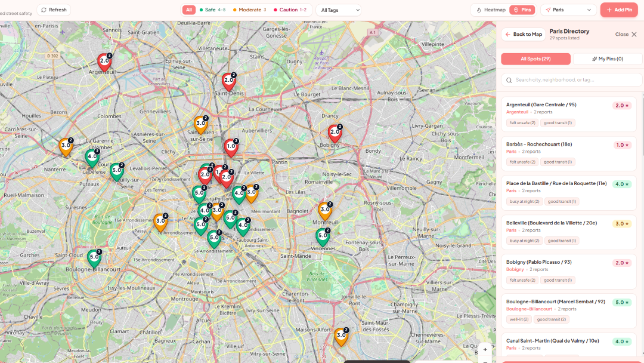
Task: Click the red 1.0 pin south of Aubervilliers
Action: pyautogui.click(x=231, y=147)
